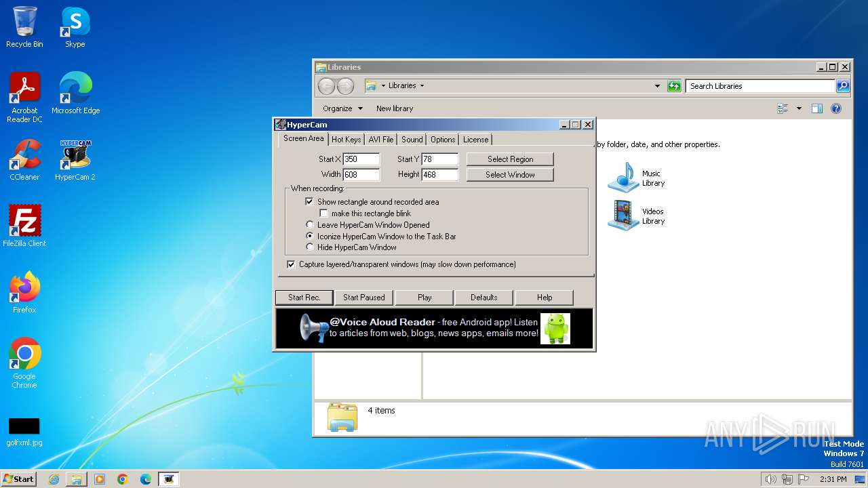This screenshot has height=488, width=868.
Task: Click the Height input field
Action: tap(439, 175)
